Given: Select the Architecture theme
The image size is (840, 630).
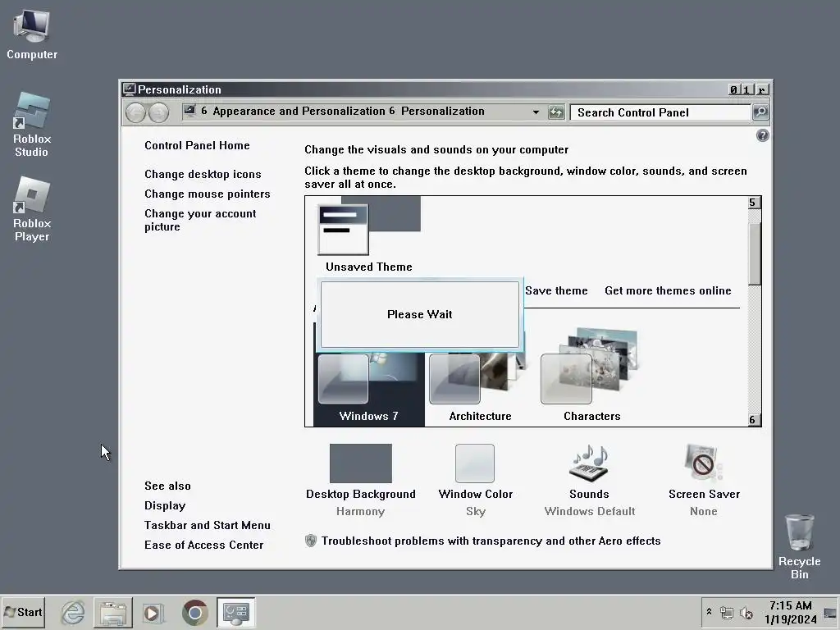Looking at the screenshot, I should 480,390.
